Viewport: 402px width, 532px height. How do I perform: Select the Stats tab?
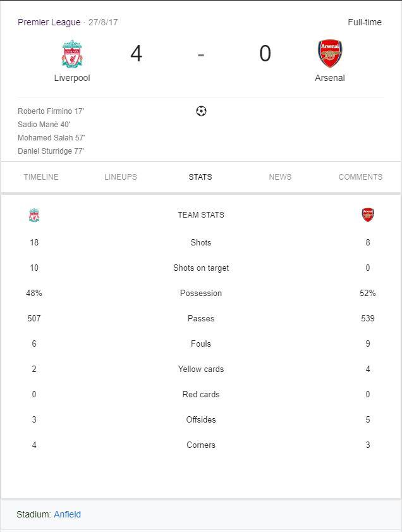200,177
